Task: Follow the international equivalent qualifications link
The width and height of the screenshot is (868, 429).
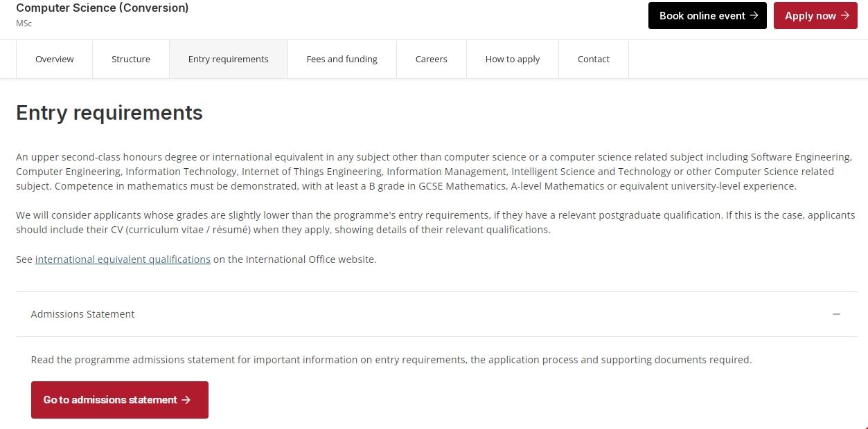Action: 123,259
